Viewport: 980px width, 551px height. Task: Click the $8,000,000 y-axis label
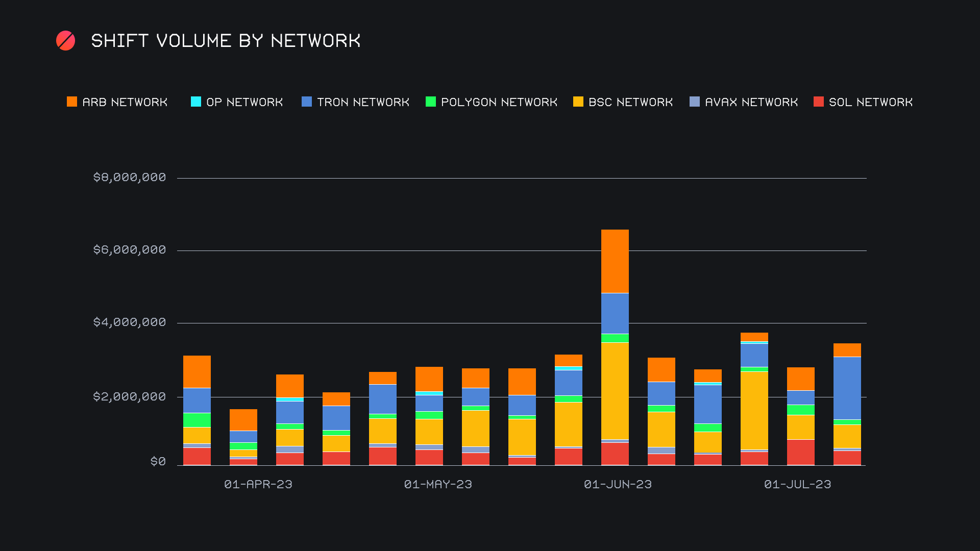[130, 177]
